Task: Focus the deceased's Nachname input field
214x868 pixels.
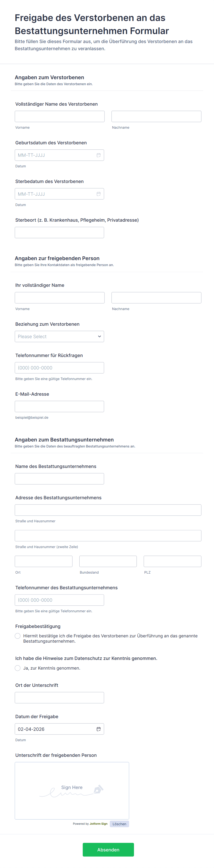Action: point(156,116)
